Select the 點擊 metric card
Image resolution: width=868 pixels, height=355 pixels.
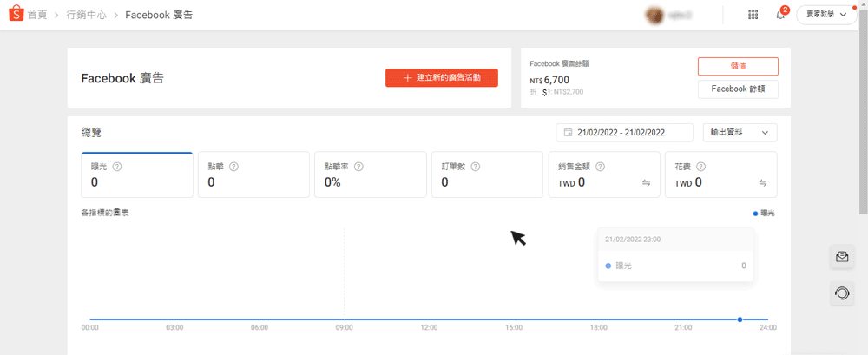point(253,174)
